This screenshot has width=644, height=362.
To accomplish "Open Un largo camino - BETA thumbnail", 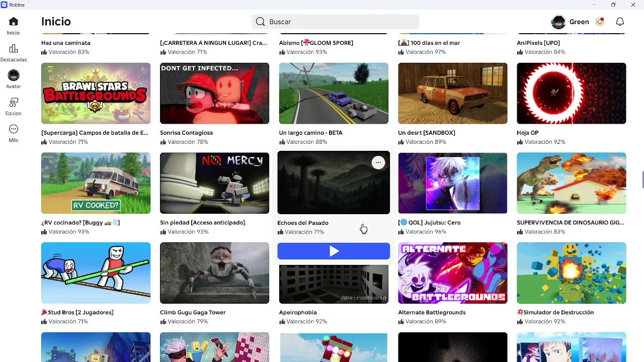I will tap(334, 93).
